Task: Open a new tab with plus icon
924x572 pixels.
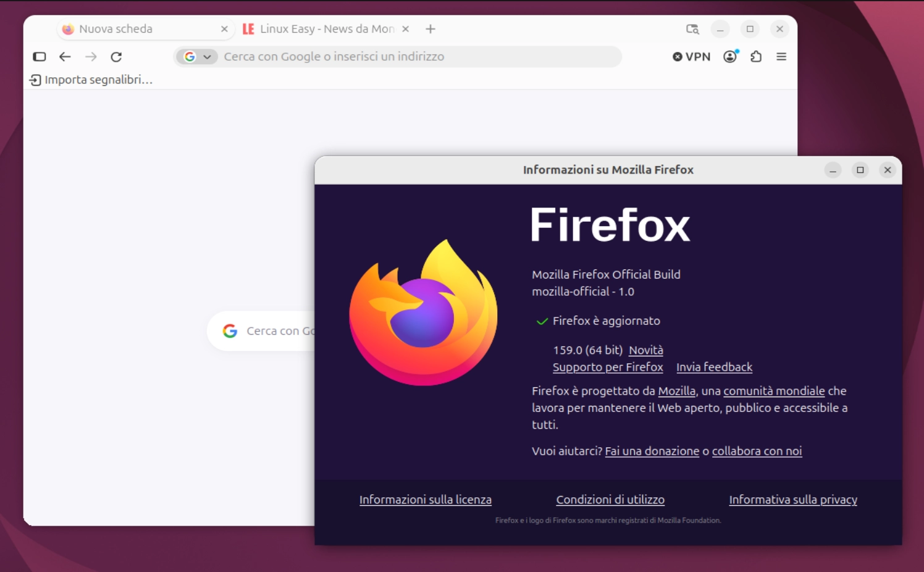Action: coord(430,29)
